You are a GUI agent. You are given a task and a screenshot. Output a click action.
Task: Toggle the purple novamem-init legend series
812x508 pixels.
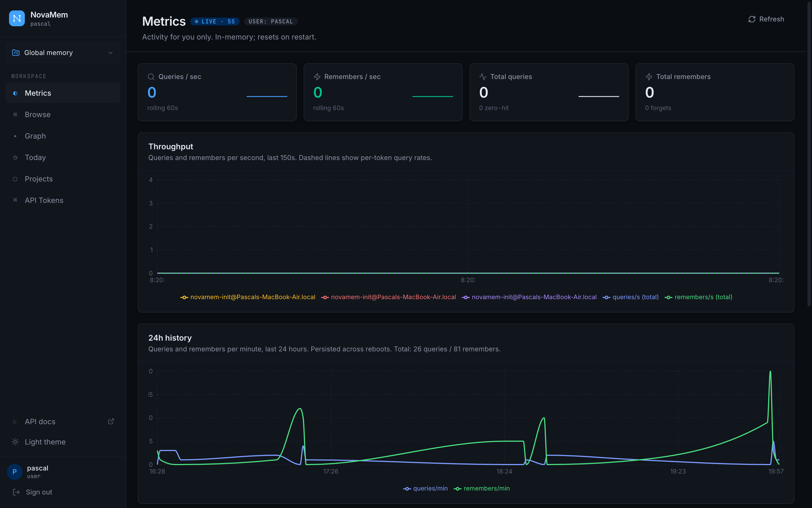[529, 297]
